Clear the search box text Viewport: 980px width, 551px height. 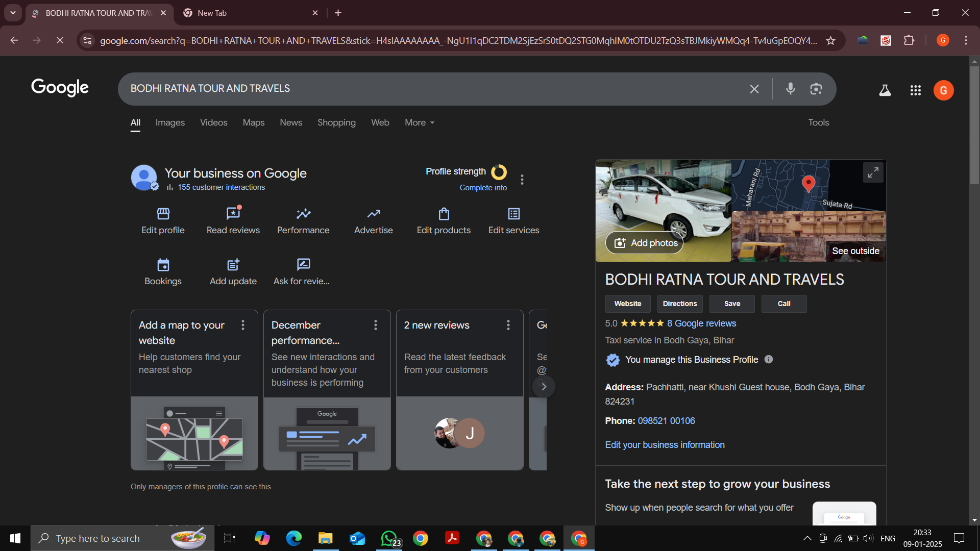click(754, 89)
